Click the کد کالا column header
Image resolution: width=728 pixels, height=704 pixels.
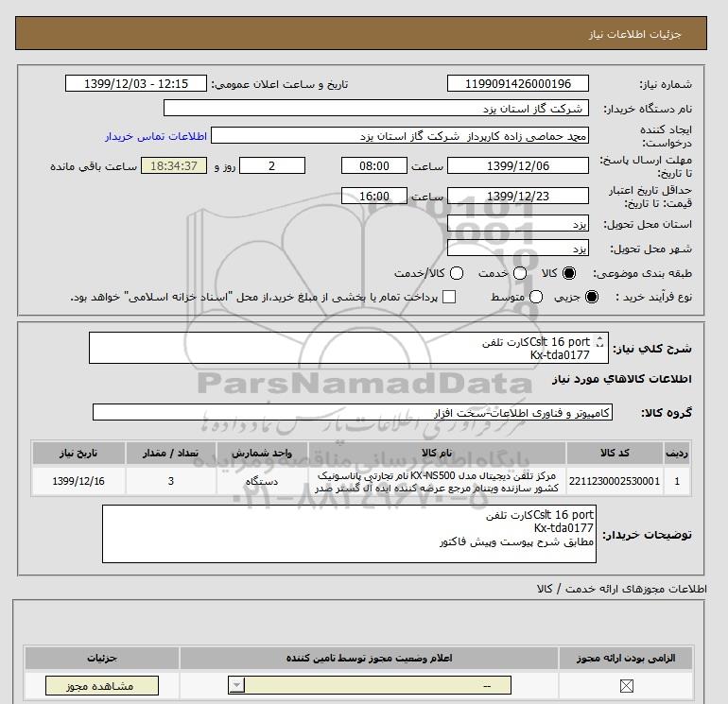point(615,453)
